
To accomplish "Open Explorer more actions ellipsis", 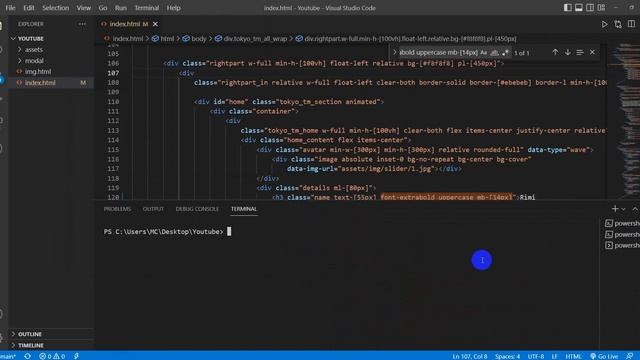I will point(82,24).
